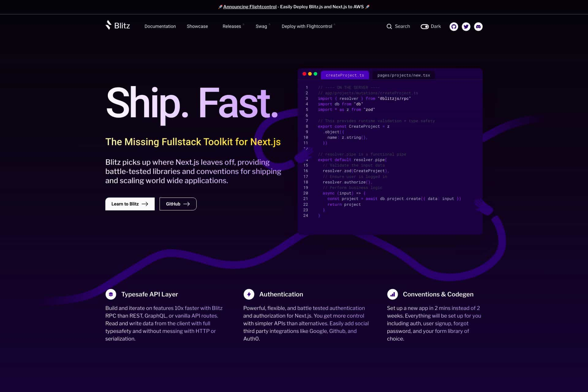This screenshot has height=392, width=588.
Task: Click the Discord icon link
Action: [478, 26]
